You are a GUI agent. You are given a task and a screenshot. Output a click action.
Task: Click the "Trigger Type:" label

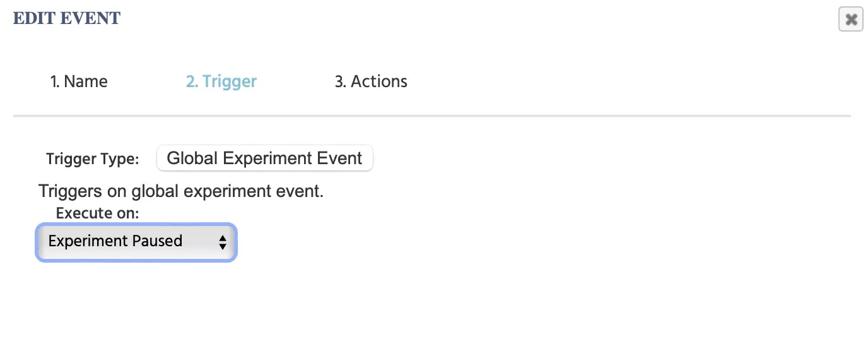92,158
